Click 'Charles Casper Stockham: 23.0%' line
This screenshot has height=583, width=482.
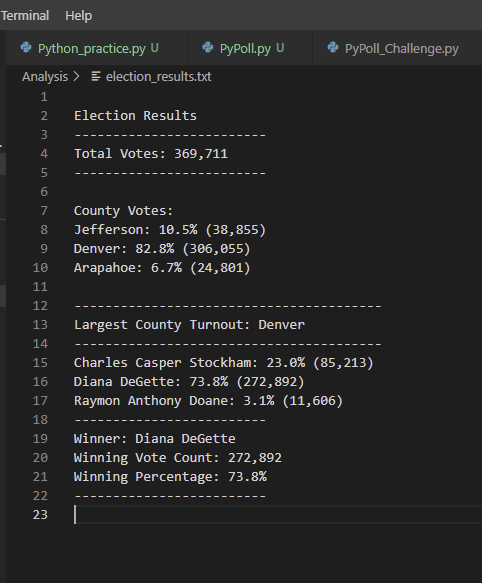click(224, 363)
